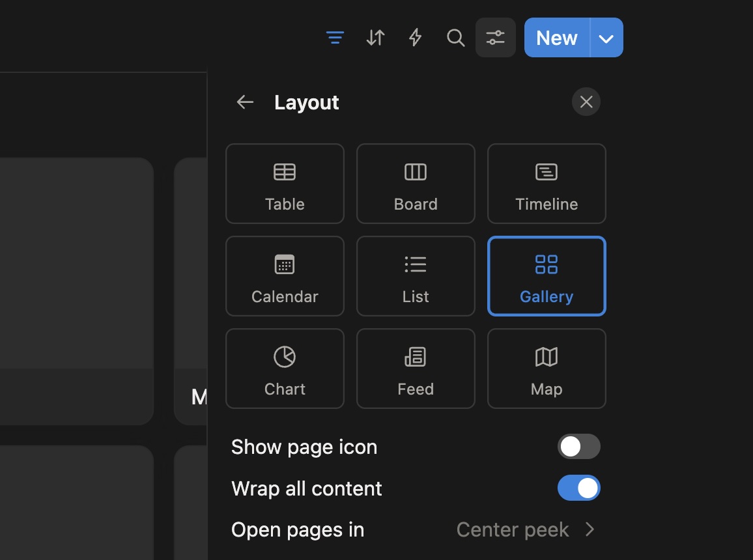Select the Map layout icon

[x=547, y=369]
